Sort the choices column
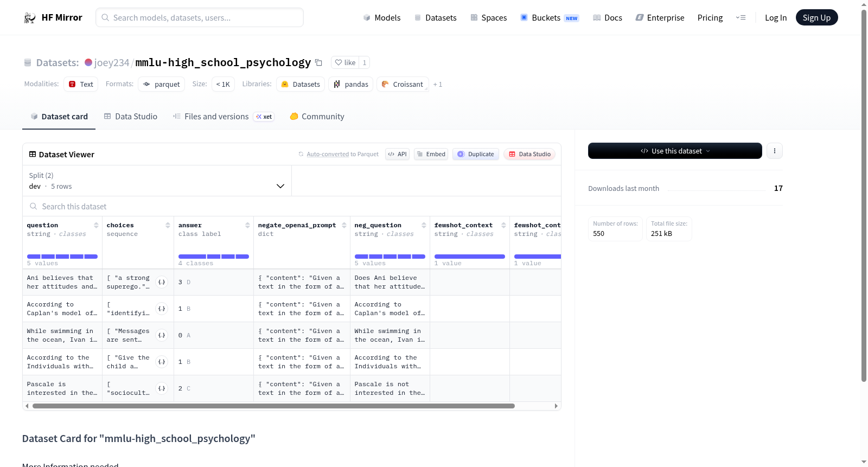The image size is (868, 467). 168,225
